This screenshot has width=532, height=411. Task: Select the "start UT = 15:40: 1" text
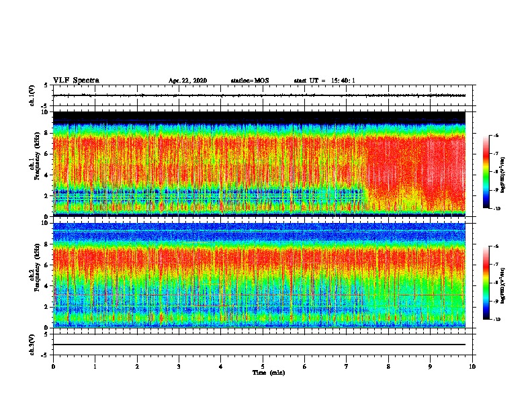324,81
